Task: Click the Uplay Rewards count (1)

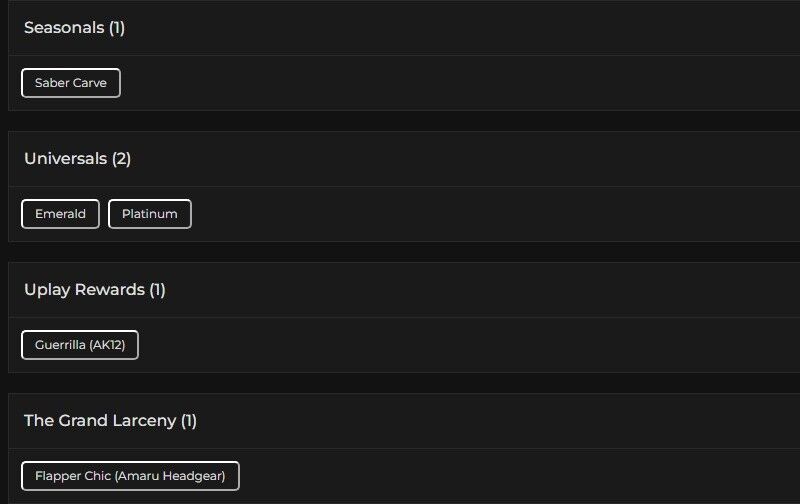Action: [x=157, y=290]
